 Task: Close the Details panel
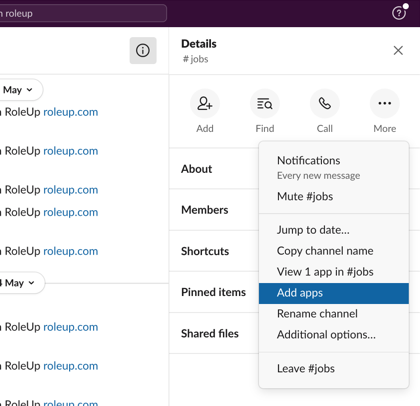(398, 51)
